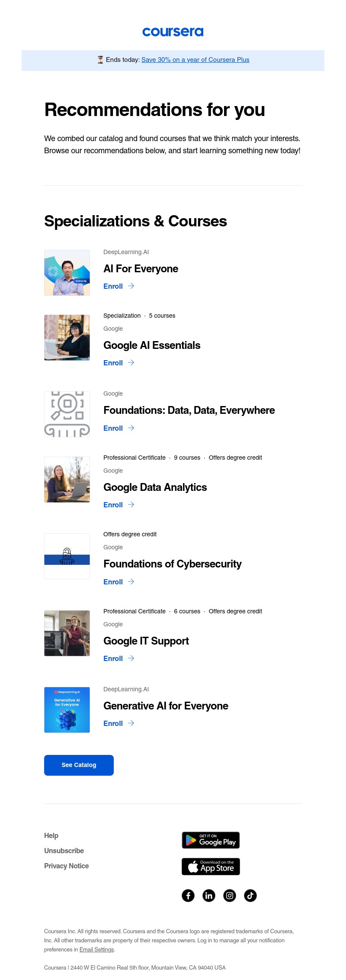Click the Help footer link
The height and width of the screenshot is (980, 346).
pyautogui.click(x=51, y=836)
